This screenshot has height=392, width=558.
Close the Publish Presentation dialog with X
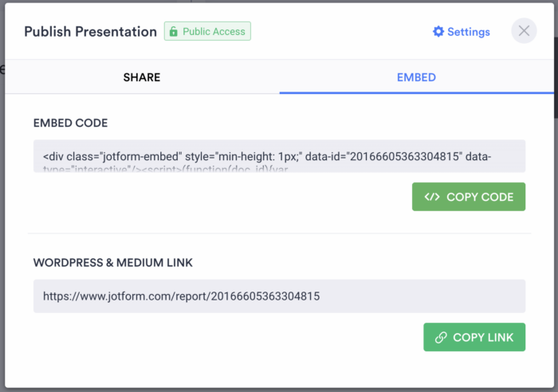point(524,31)
